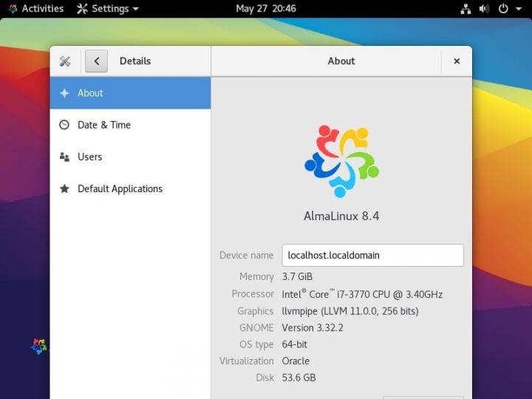Expand the system menu arrow at top right
Image resolution: width=532 pixels, height=399 pixels.
519,9
